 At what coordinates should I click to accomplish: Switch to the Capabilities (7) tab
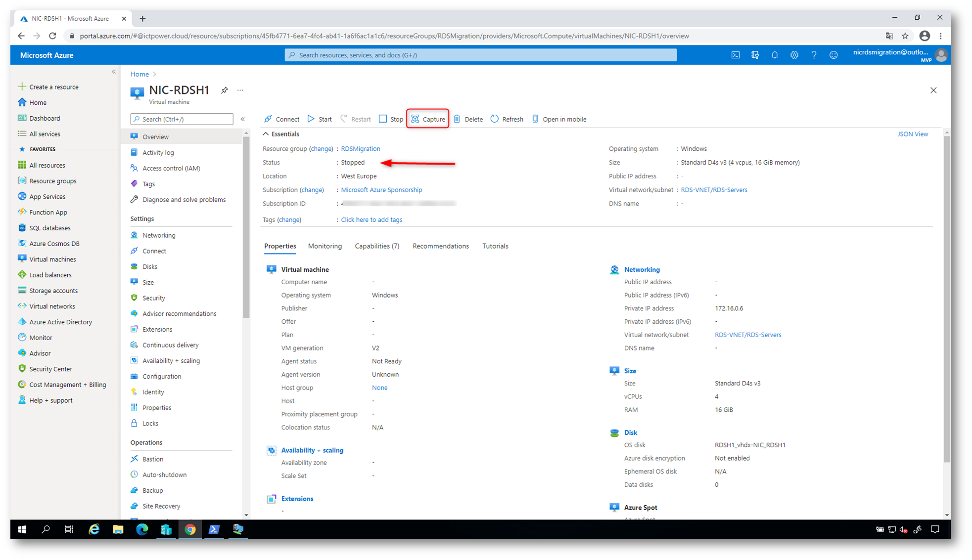[377, 246]
